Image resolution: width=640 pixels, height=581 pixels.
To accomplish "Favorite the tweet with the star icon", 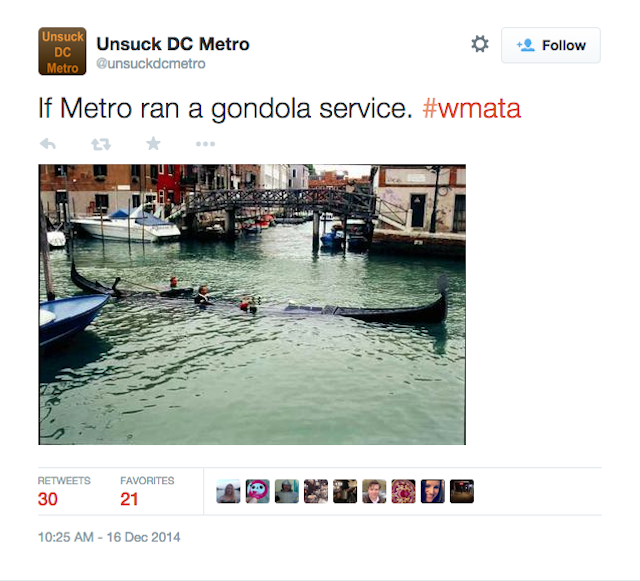I will click(x=153, y=143).
